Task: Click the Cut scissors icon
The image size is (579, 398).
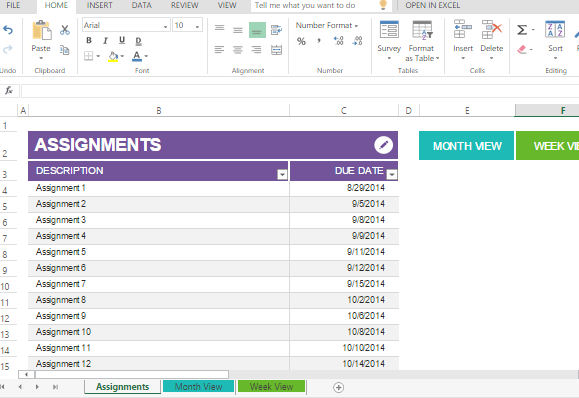Action: (65, 30)
